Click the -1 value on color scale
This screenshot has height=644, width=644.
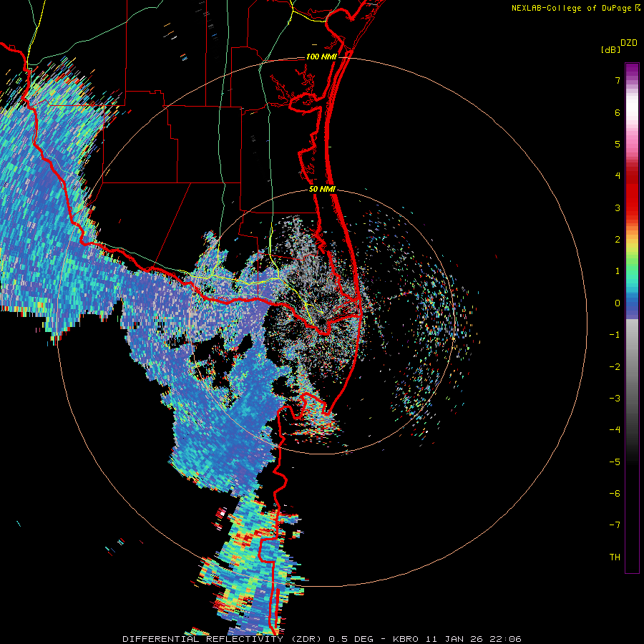point(615,335)
